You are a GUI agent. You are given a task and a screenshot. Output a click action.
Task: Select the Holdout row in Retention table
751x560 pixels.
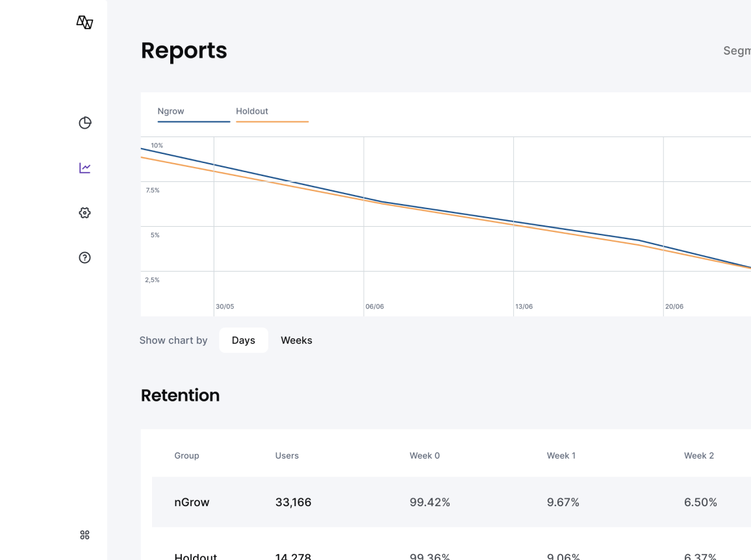(196, 555)
